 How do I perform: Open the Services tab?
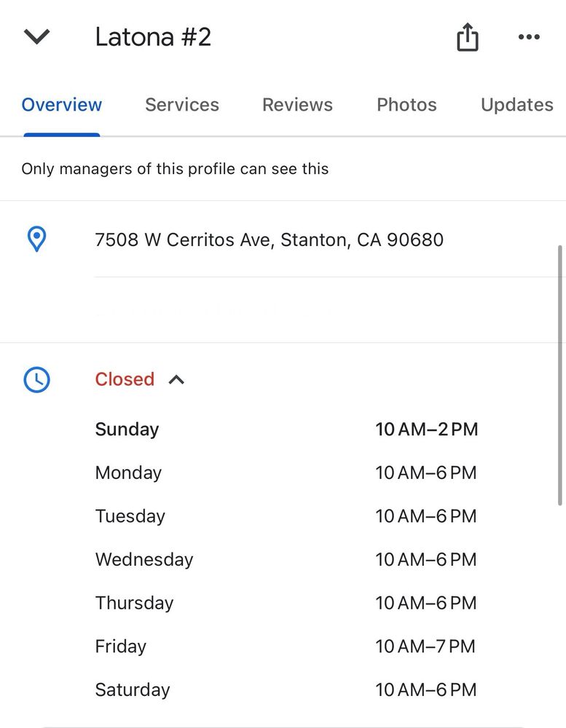point(182,105)
